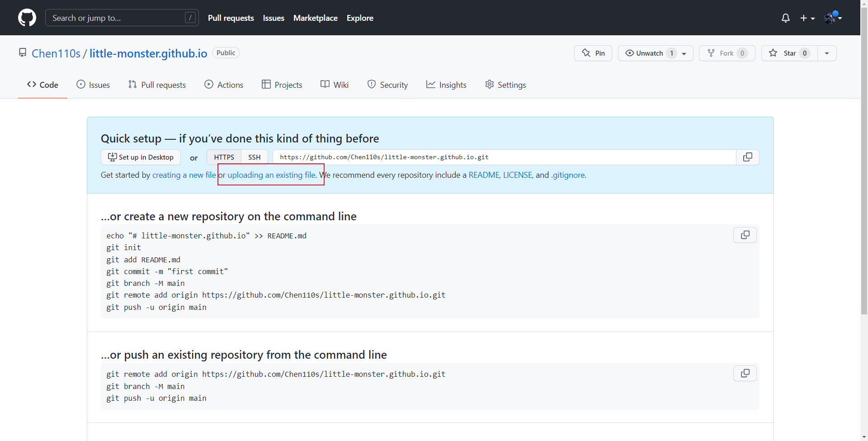
Task: Open Chen110s owner profile link
Action: tap(56, 53)
